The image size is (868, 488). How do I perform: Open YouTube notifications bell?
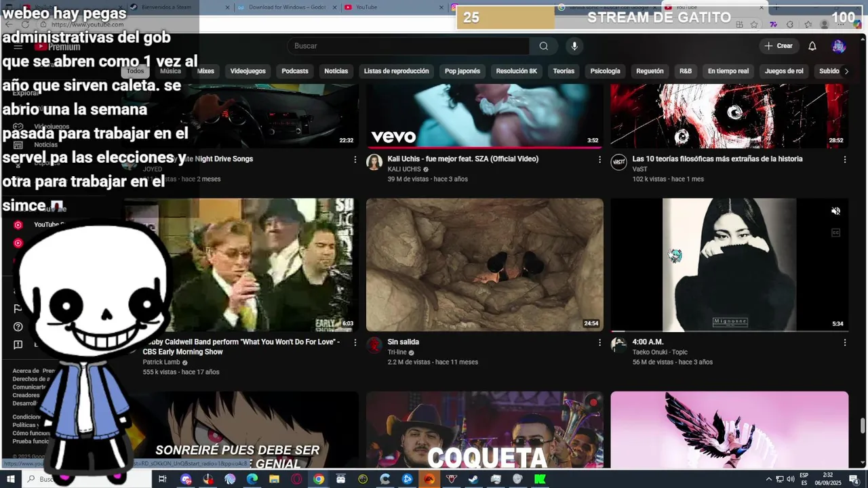pos(812,46)
